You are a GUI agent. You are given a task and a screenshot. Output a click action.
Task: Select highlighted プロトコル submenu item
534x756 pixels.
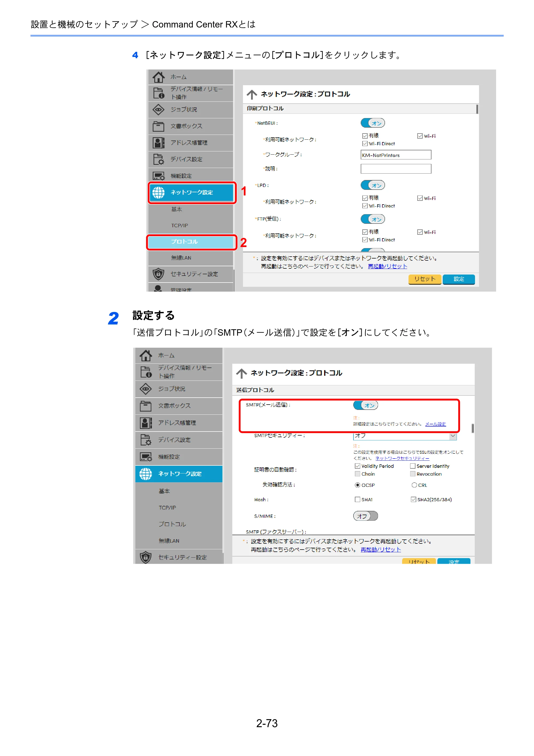coord(191,242)
